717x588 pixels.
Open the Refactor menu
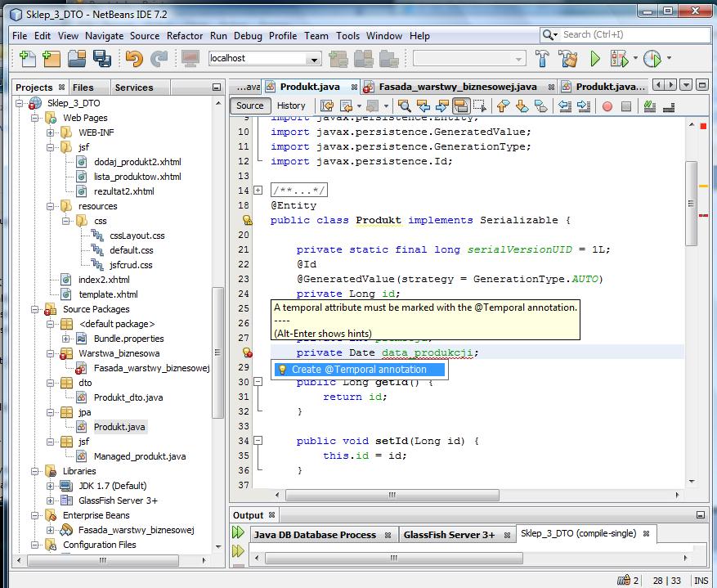tap(185, 36)
